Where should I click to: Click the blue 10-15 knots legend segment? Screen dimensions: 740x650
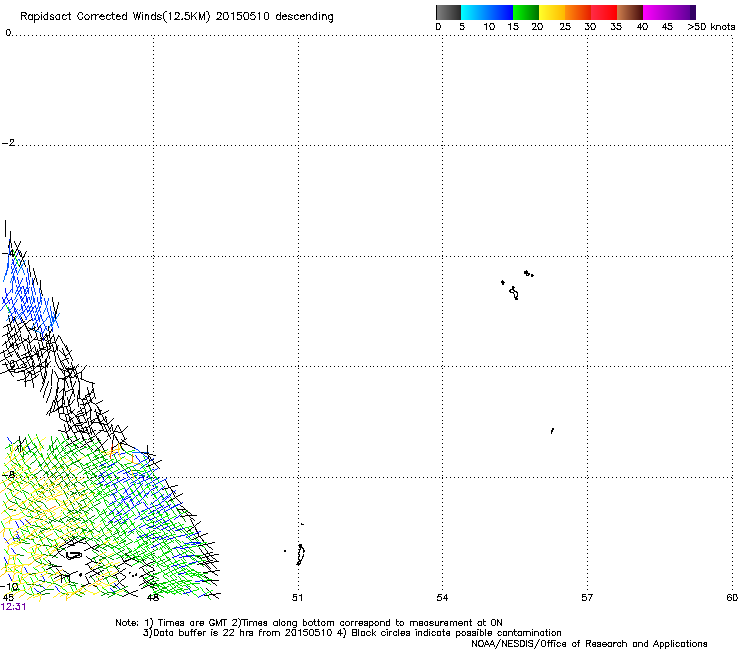click(500, 12)
